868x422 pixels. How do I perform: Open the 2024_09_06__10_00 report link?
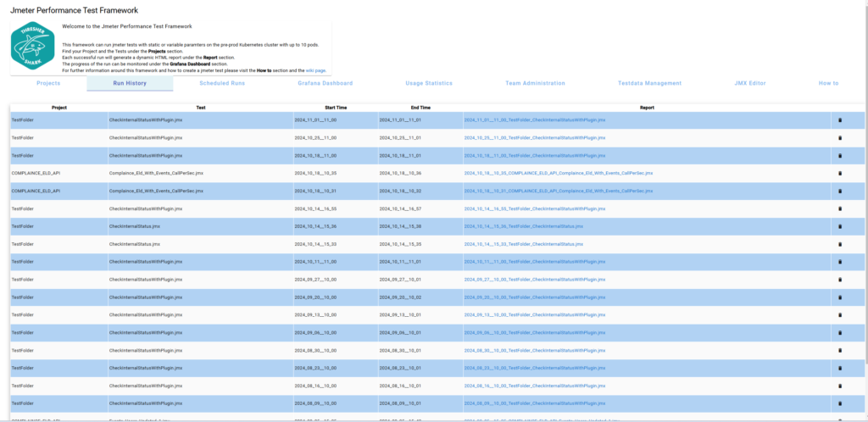click(535, 332)
